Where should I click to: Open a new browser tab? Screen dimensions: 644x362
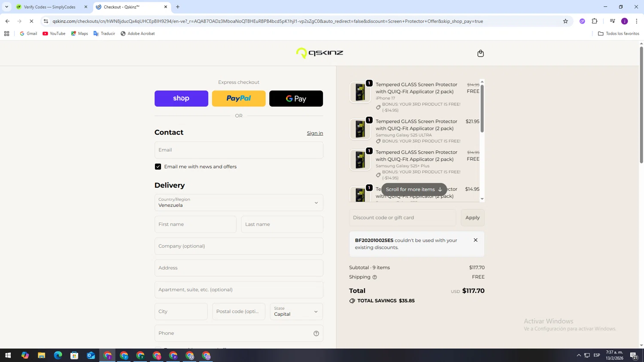click(x=178, y=7)
